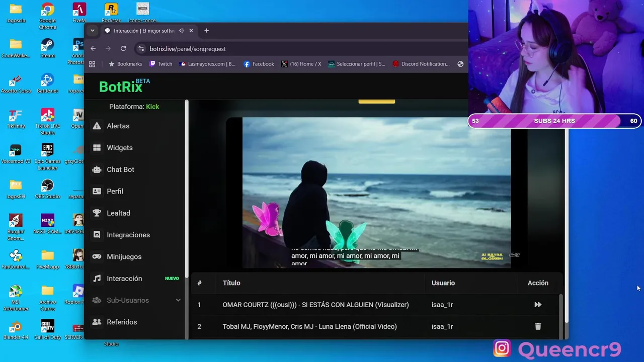
Task: Click the SUBS 24 HRS progress bar
Action: 554,121
